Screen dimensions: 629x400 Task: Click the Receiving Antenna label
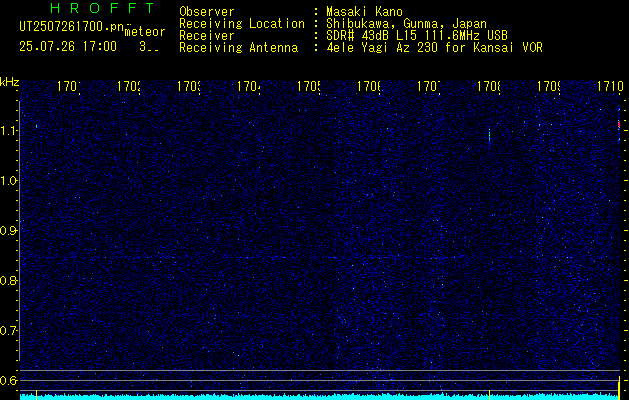tap(238, 48)
